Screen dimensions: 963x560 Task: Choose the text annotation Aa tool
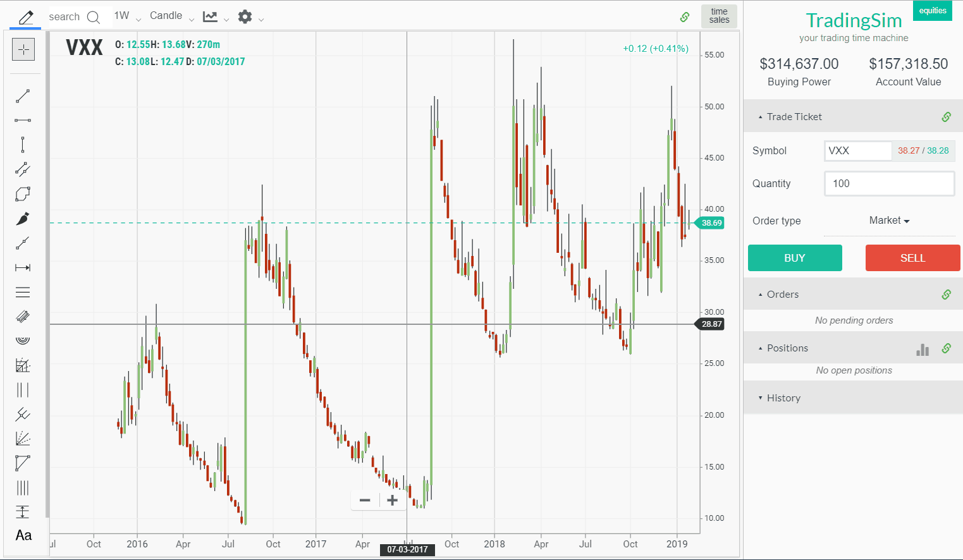[23, 535]
